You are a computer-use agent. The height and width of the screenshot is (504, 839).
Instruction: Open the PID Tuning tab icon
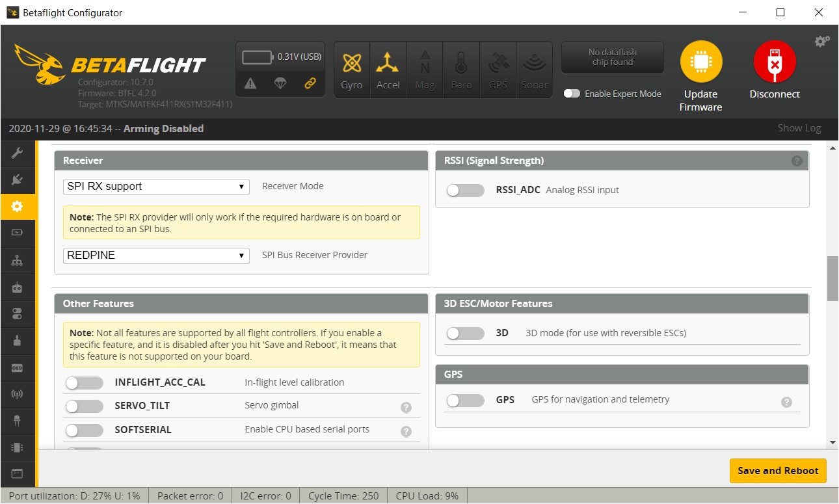[18, 260]
